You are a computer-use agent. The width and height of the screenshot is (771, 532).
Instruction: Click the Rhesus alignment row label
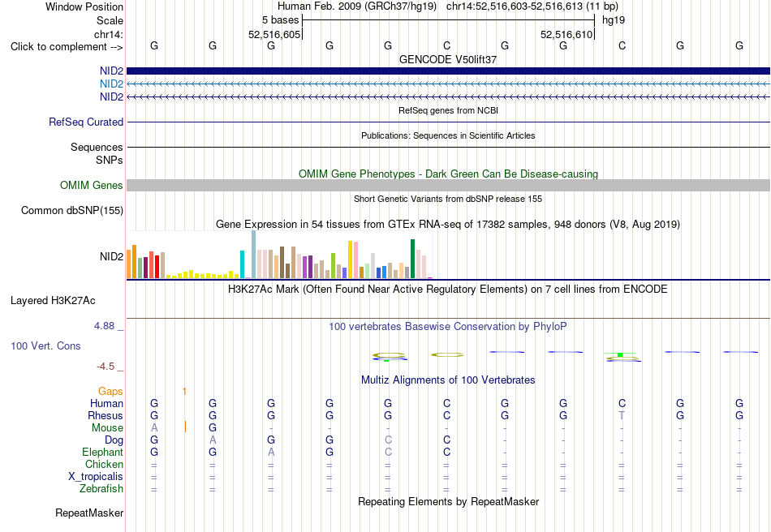click(106, 415)
